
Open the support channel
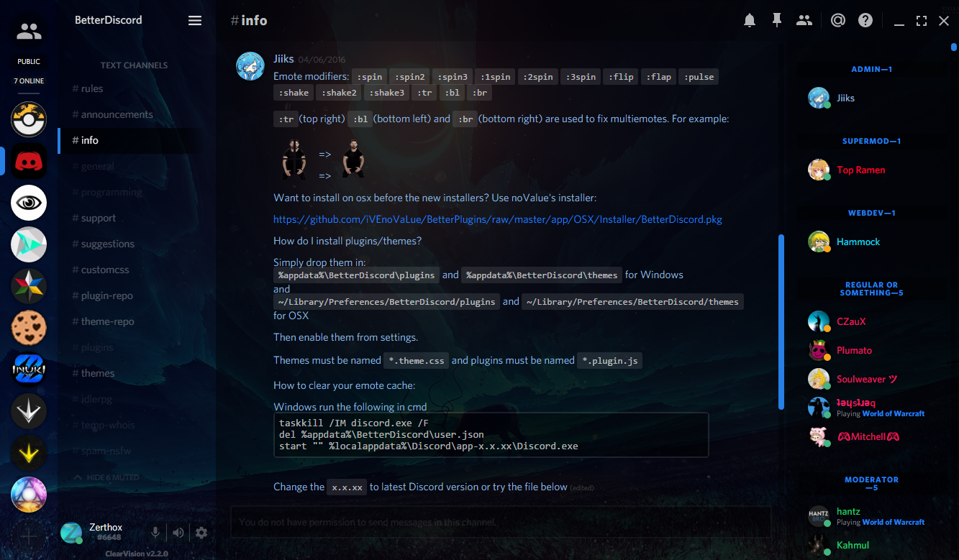point(99,218)
